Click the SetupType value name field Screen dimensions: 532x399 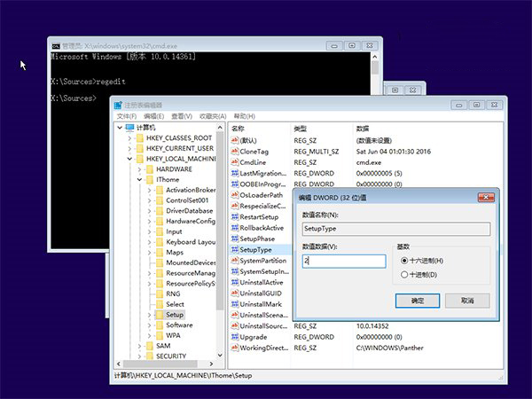396,229
